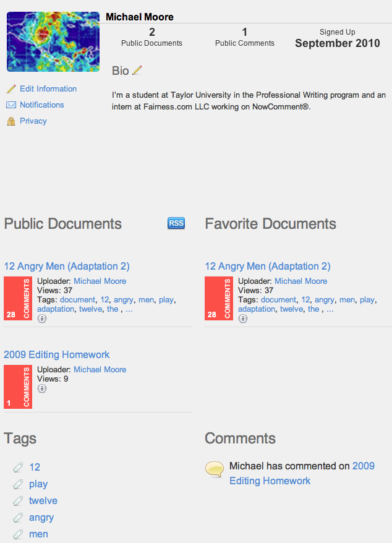Click uploader Michael Moore in Public 12 Angry Men

coord(100,281)
